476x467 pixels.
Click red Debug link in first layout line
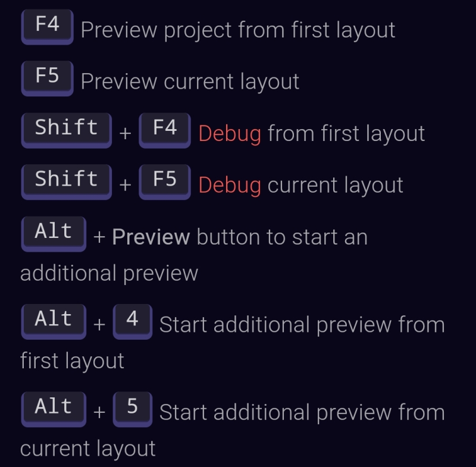tap(230, 134)
